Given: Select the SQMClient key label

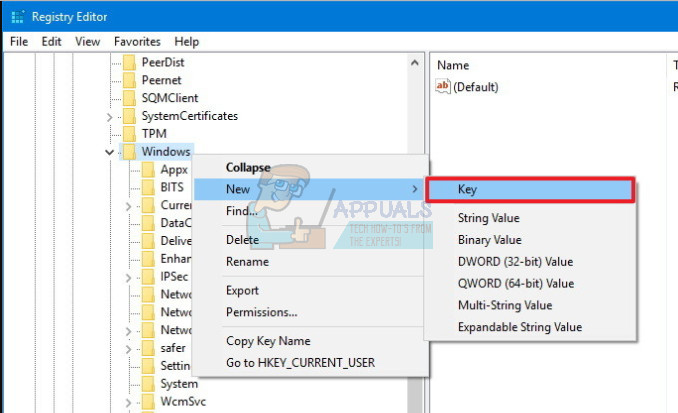Looking at the screenshot, I should click(x=170, y=98).
